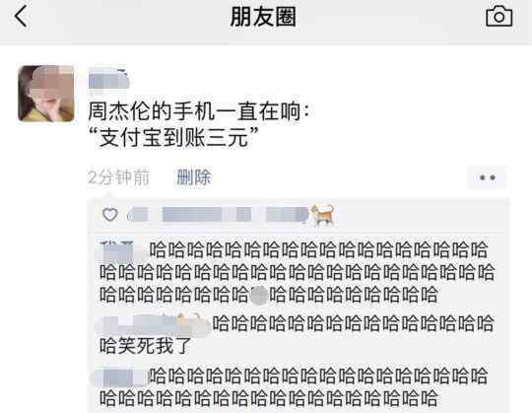The image size is (532, 413).
Task: Open the two-dot like/comment menu button
Action: click(488, 177)
